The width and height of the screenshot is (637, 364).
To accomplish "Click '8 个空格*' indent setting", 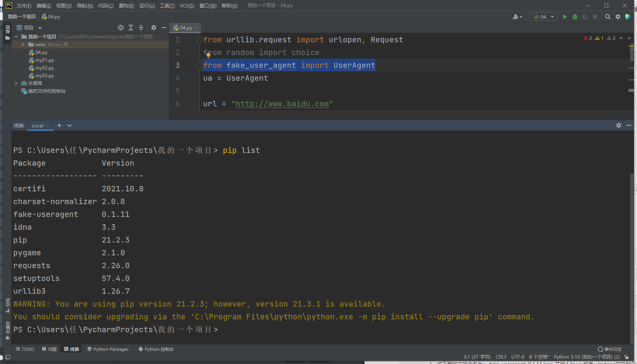I will click(x=539, y=357).
